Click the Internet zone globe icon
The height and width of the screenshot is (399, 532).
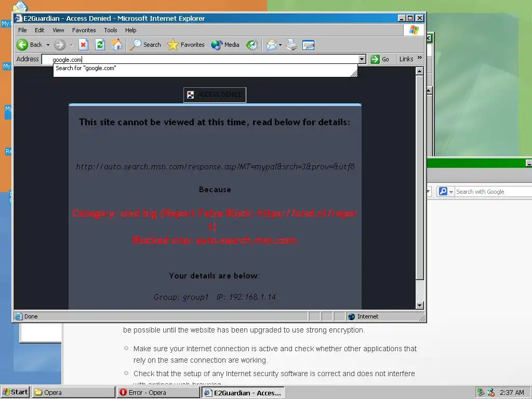coord(352,316)
